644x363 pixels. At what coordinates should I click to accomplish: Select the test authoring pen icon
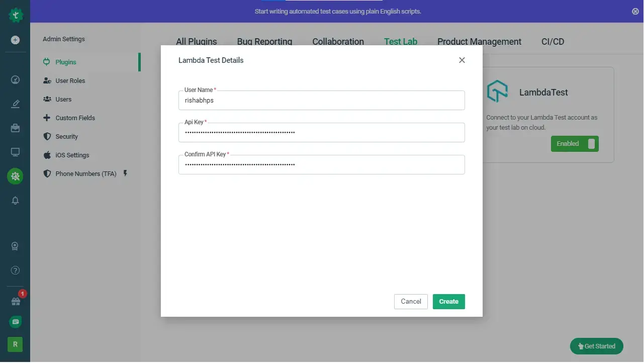pyautogui.click(x=15, y=104)
